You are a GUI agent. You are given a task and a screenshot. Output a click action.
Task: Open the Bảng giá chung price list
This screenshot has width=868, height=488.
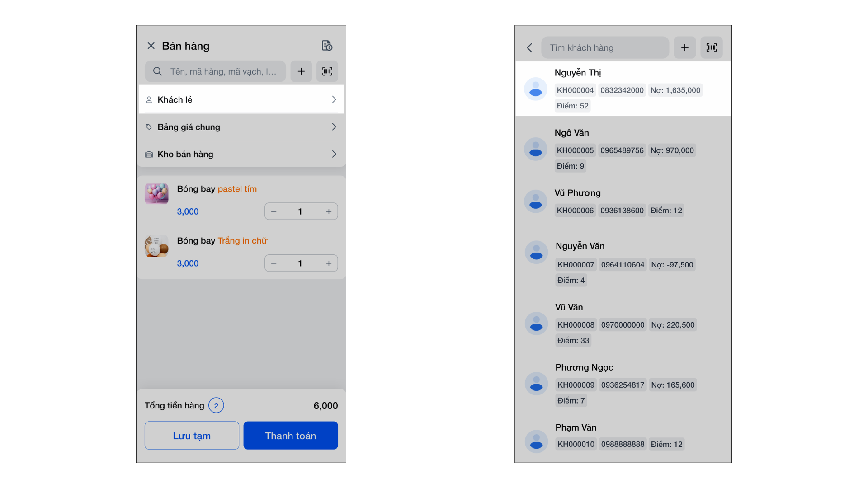point(241,127)
